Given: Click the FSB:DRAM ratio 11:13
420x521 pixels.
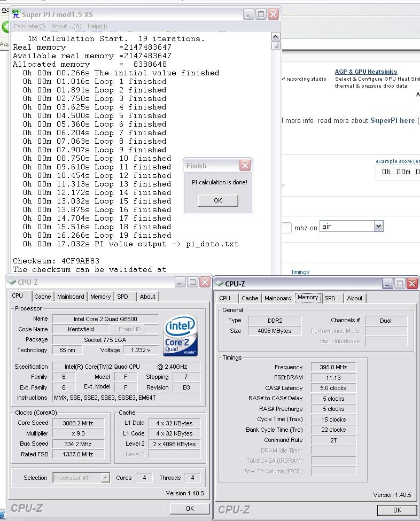Looking at the screenshot, I should point(333,377).
